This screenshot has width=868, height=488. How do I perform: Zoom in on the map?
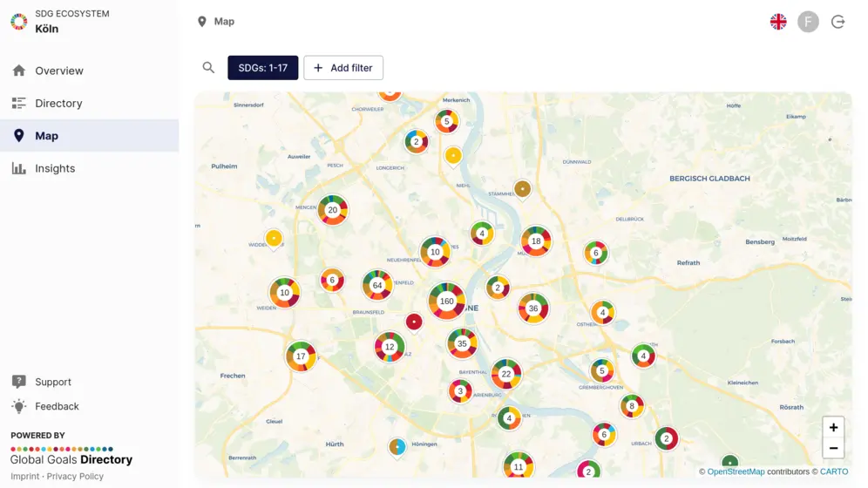(x=833, y=427)
